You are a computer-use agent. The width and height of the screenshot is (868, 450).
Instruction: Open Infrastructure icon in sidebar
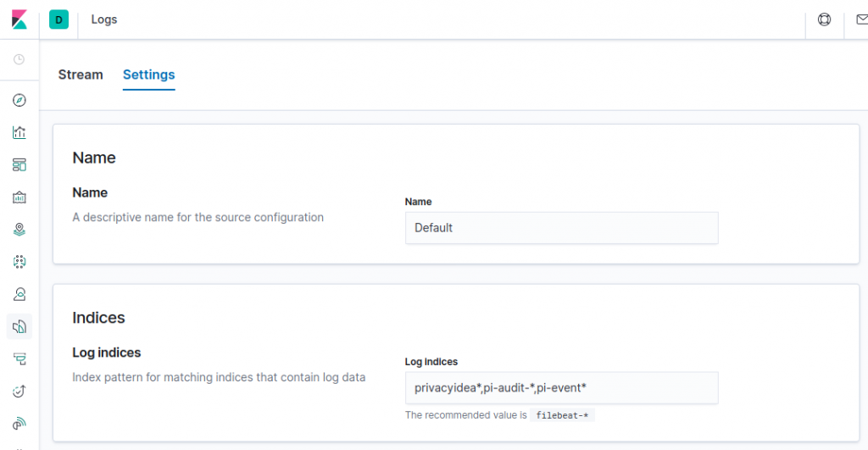click(19, 294)
